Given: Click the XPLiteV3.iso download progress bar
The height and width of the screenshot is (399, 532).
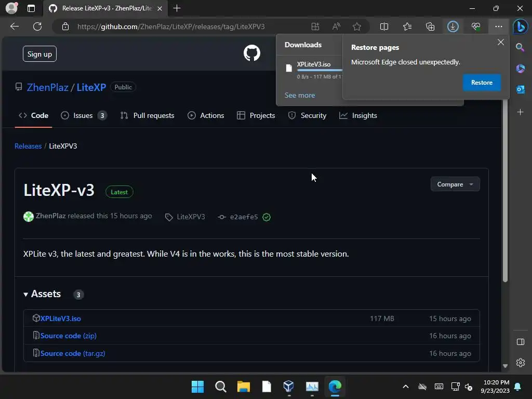Looking at the screenshot, I should click(320, 70).
